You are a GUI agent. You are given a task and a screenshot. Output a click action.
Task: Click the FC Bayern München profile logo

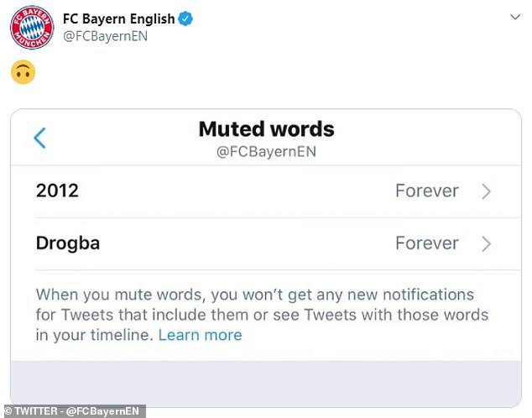pyautogui.click(x=32, y=28)
